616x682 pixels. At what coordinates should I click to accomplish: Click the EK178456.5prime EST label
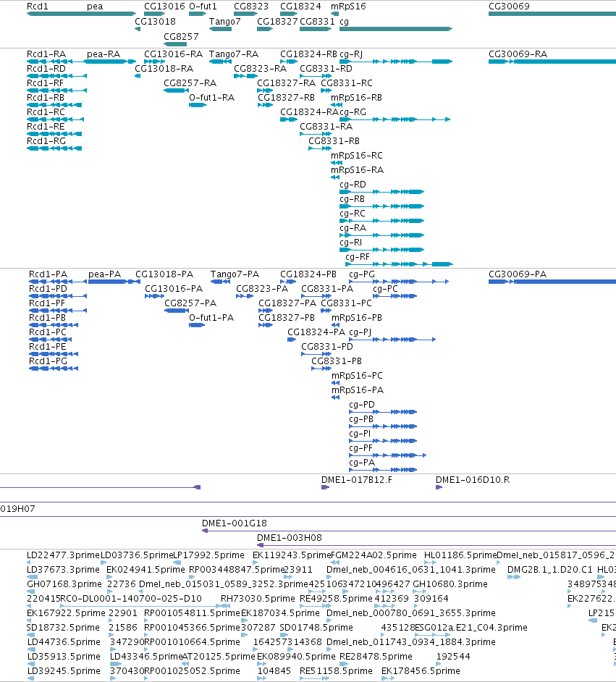tap(421, 670)
